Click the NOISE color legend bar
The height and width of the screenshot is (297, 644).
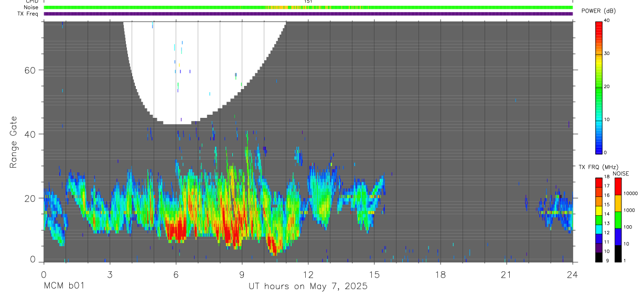tap(618, 220)
